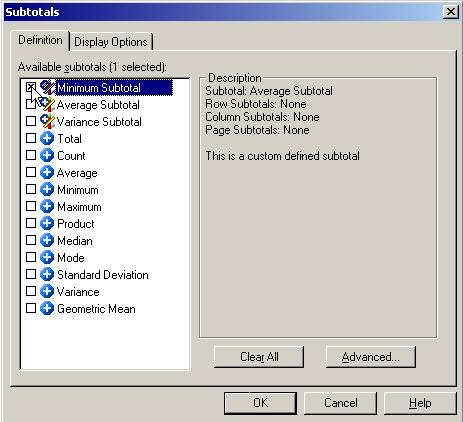This screenshot has height=422, width=463.
Task: Click the 'Available subtotals (1 selected)' label
Action: click(x=92, y=67)
